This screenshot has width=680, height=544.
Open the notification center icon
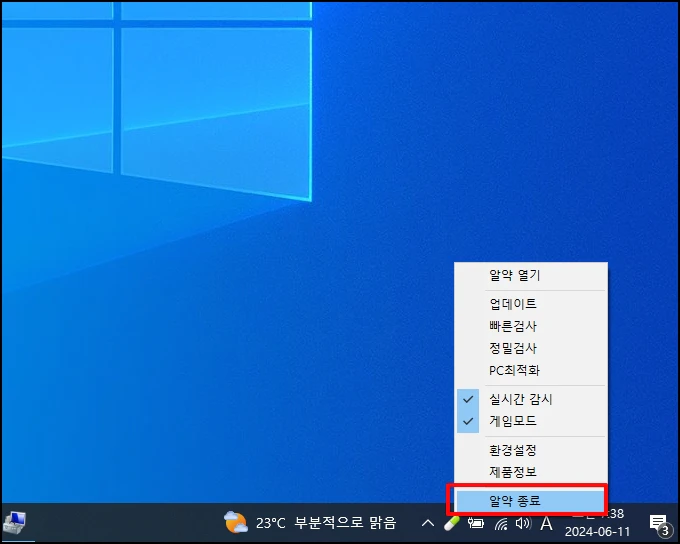click(659, 524)
